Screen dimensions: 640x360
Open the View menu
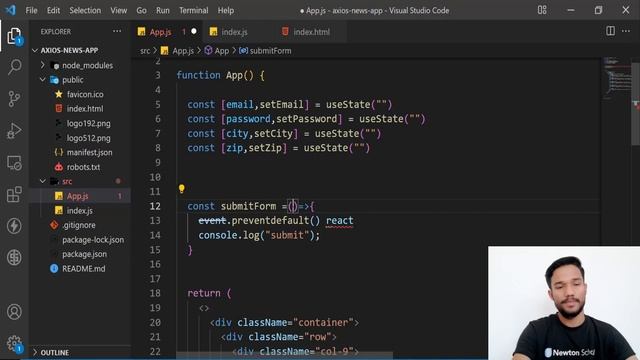point(118,11)
